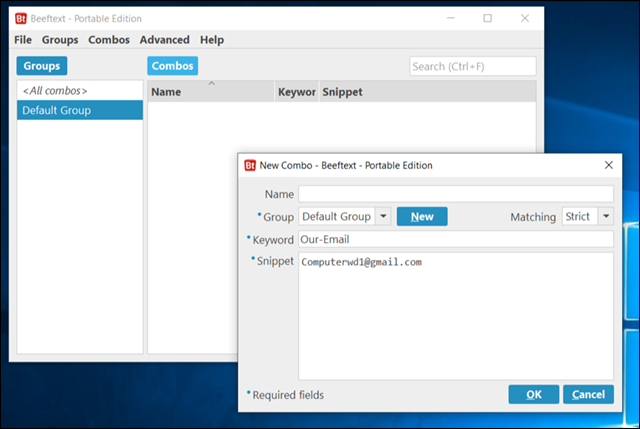This screenshot has width=640, height=429.
Task: Click the Keyword field with Our-Email
Action: (456, 239)
